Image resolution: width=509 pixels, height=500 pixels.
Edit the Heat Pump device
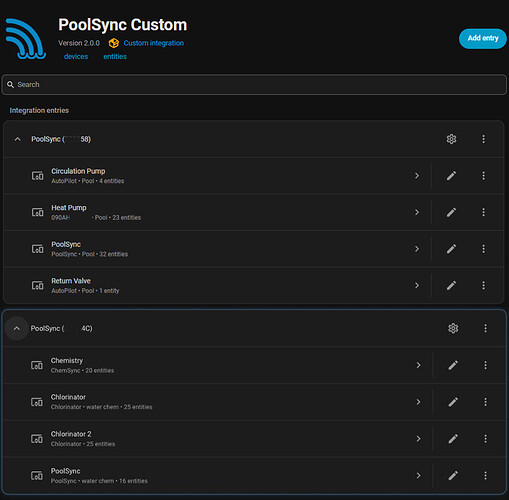click(x=451, y=212)
